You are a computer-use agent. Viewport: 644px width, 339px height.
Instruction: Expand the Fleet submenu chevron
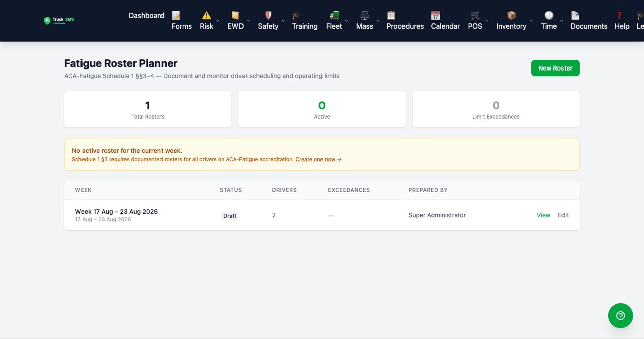(346, 21)
